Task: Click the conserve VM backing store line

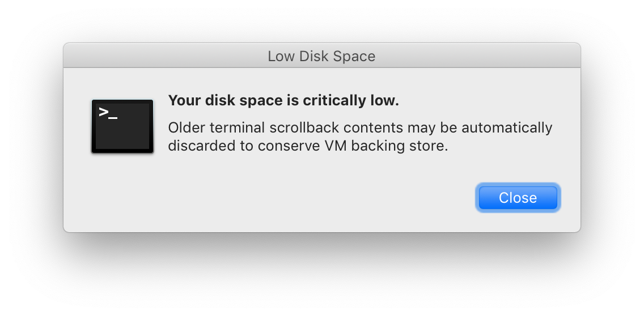Action: (308, 146)
